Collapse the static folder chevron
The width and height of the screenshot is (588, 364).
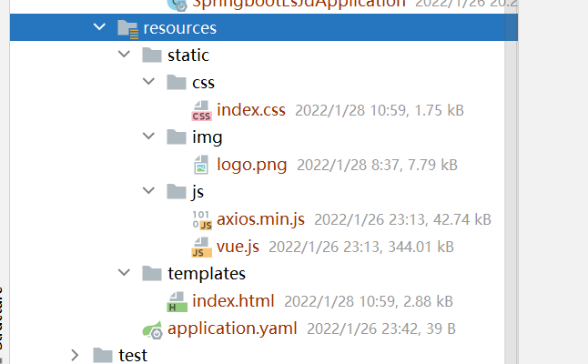click(x=124, y=56)
